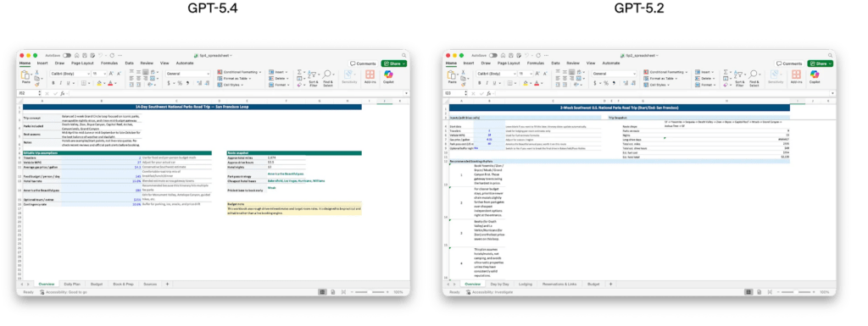Click percent style button in the GPT-5.2 window
868x326 pixels.
coord(606,84)
